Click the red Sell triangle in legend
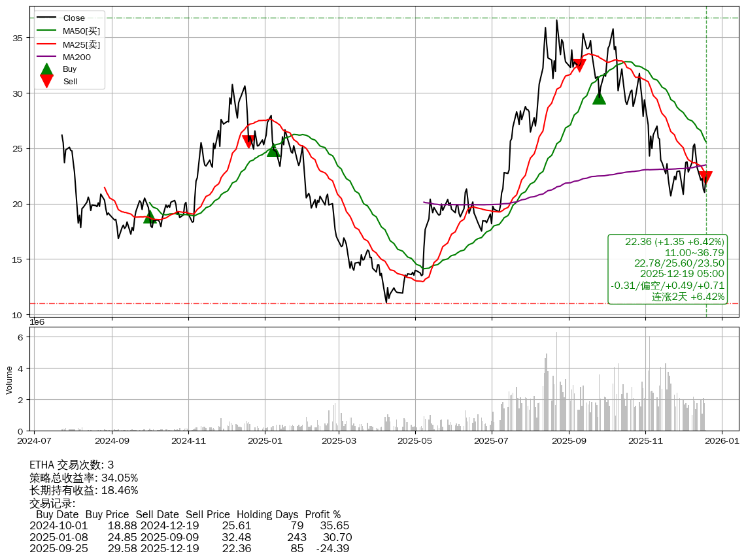Image resolution: width=746 pixels, height=560 pixels. click(x=47, y=81)
